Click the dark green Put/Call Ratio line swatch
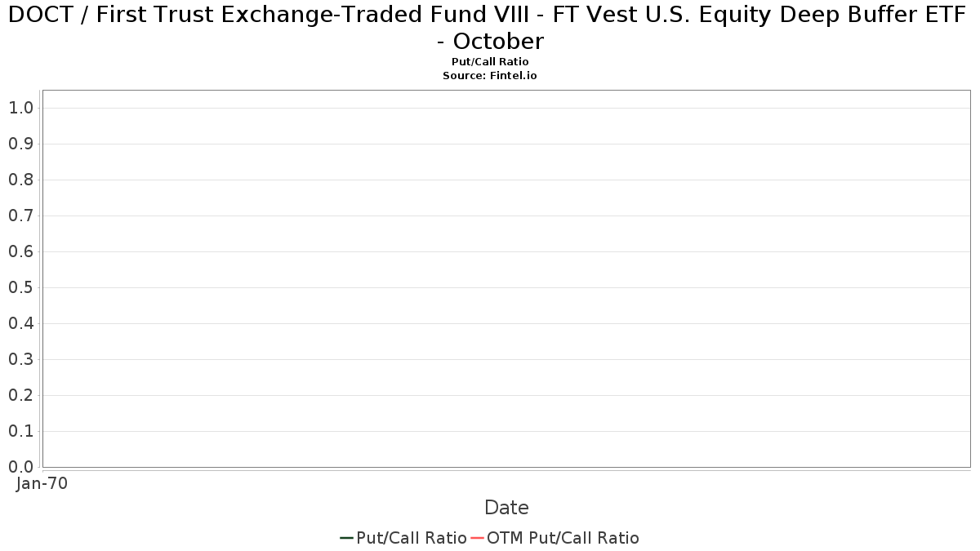This screenshot has height=551, width=980. 346,538
